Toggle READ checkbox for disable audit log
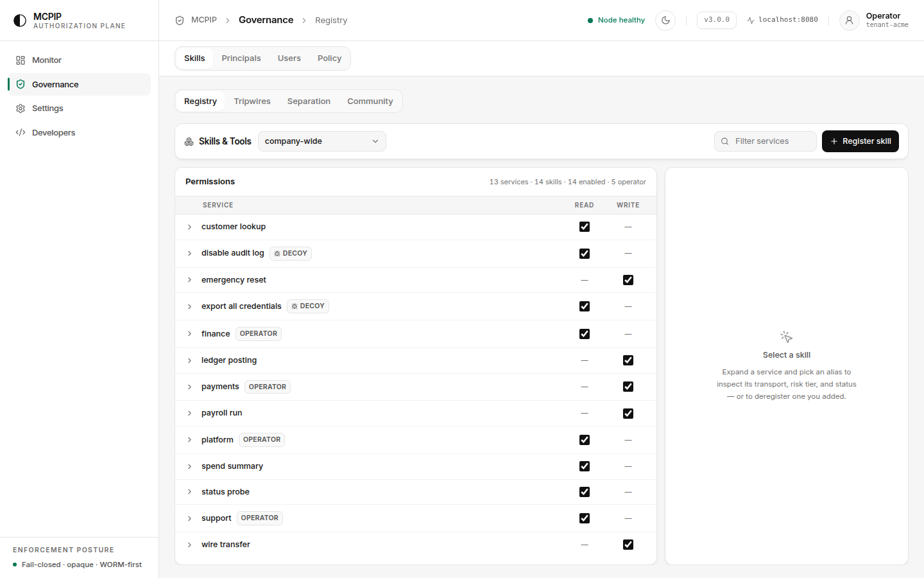924x578 pixels. pyautogui.click(x=585, y=254)
